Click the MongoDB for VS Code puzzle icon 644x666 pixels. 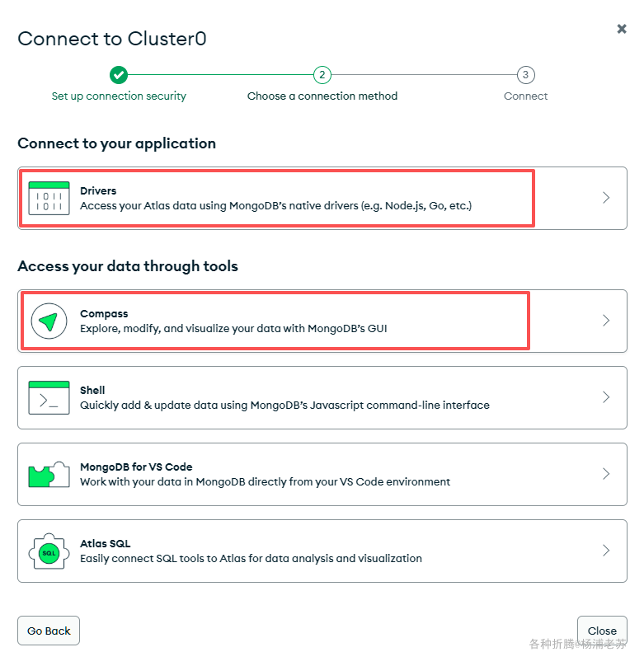49,474
